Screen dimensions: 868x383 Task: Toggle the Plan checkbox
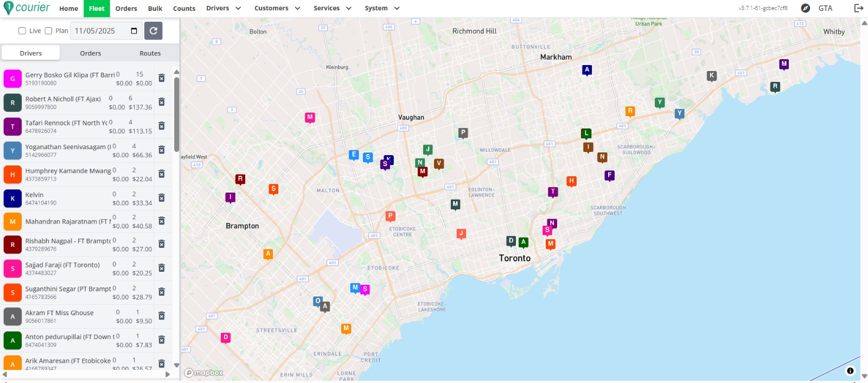coord(48,31)
